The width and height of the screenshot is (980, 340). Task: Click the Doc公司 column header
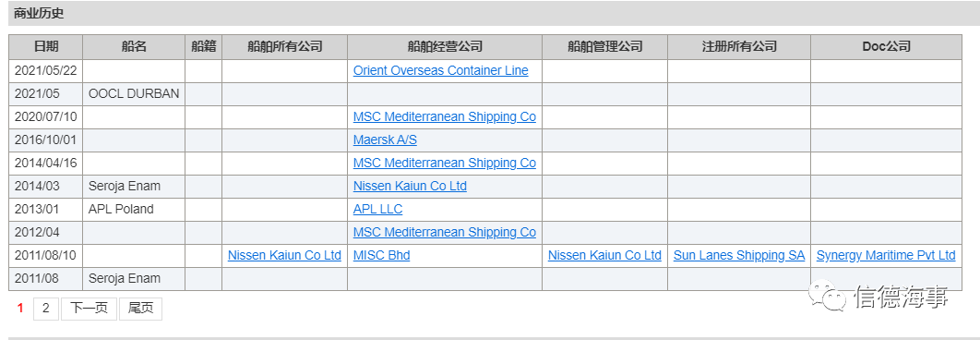pos(886,46)
